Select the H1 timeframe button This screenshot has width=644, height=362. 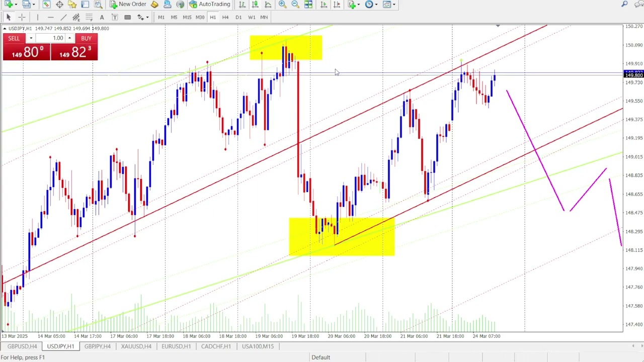tap(213, 17)
